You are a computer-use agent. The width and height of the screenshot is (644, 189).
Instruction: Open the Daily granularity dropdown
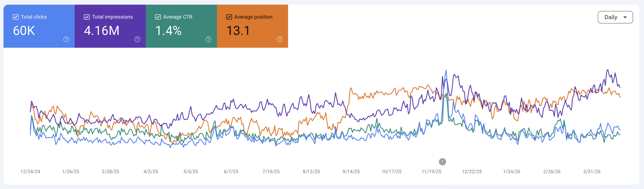615,17
